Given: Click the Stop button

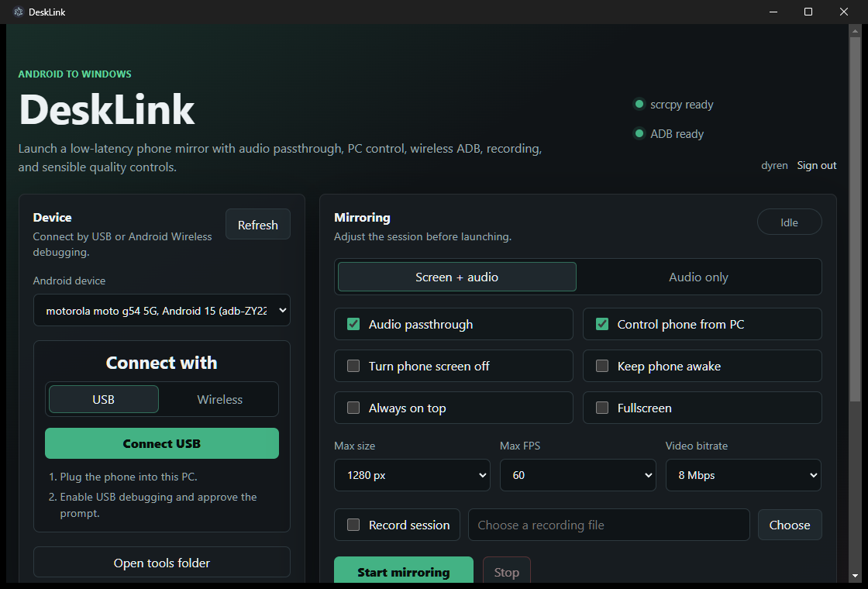Looking at the screenshot, I should 507,570.
